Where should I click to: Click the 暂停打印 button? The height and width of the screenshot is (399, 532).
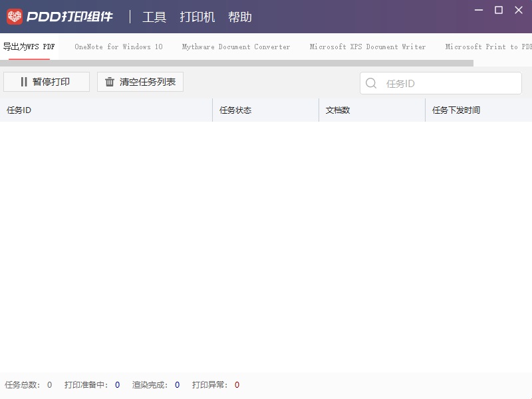(47, 82)
